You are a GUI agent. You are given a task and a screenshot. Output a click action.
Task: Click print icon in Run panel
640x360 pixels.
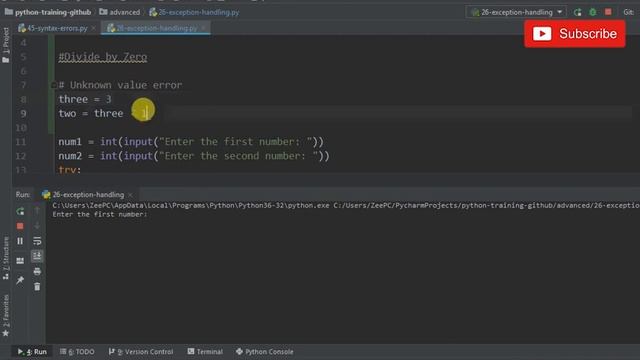pos(37,271)
